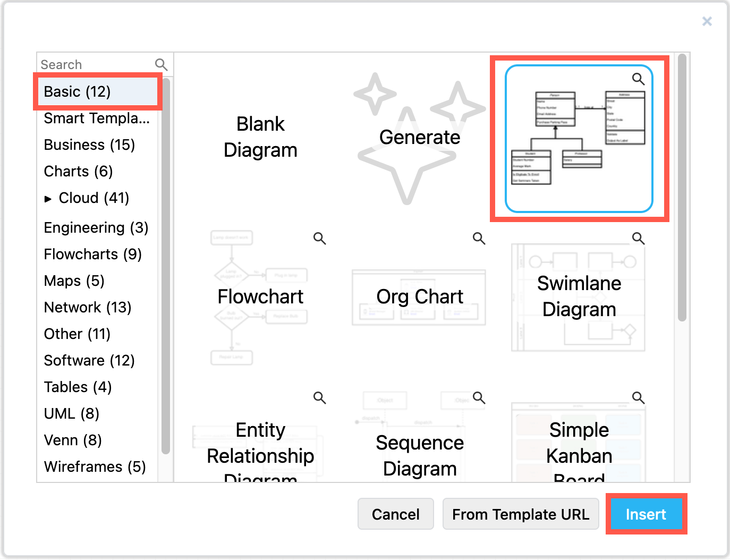Open the From Template URL option
The height and width of the screenshot is (560, 730).
coord(521,514)
